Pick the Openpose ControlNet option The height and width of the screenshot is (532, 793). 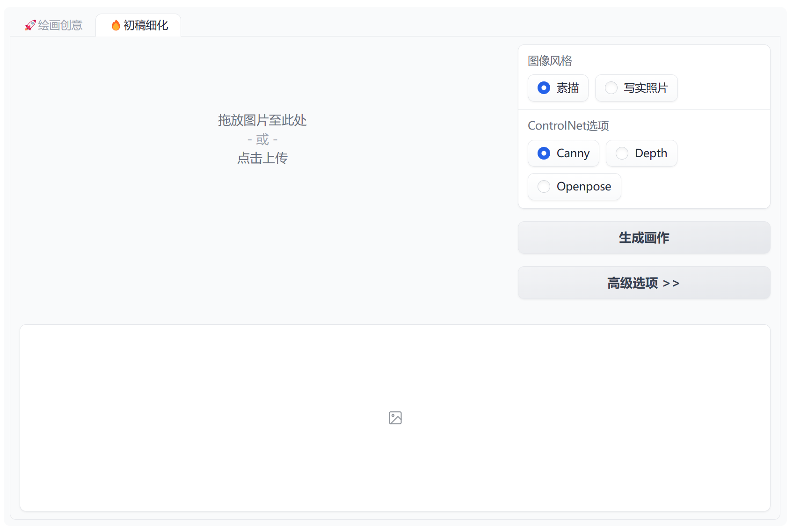[x=574, y=187]
